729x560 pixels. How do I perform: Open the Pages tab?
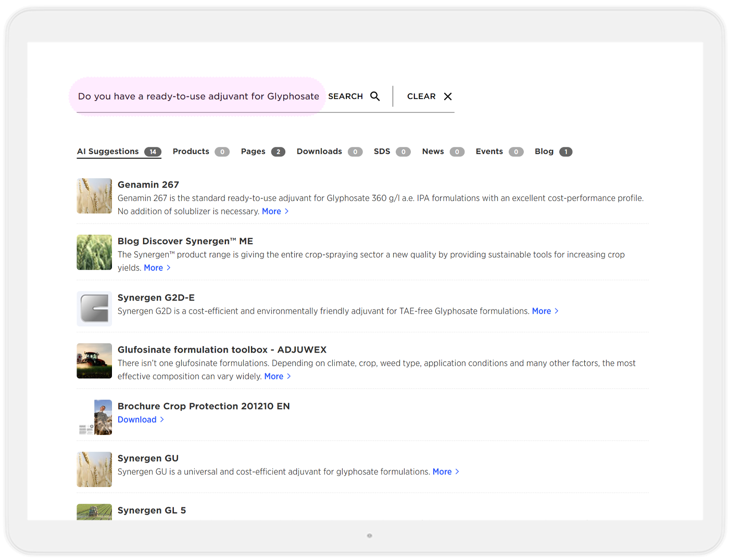(x=263, y=152)
